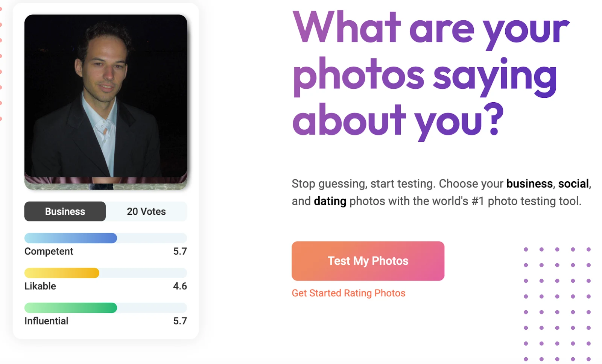Image resolution: width=602 pixels, height=364 pixels.
Task: Click the Likable label
Action: coord(40,286)
